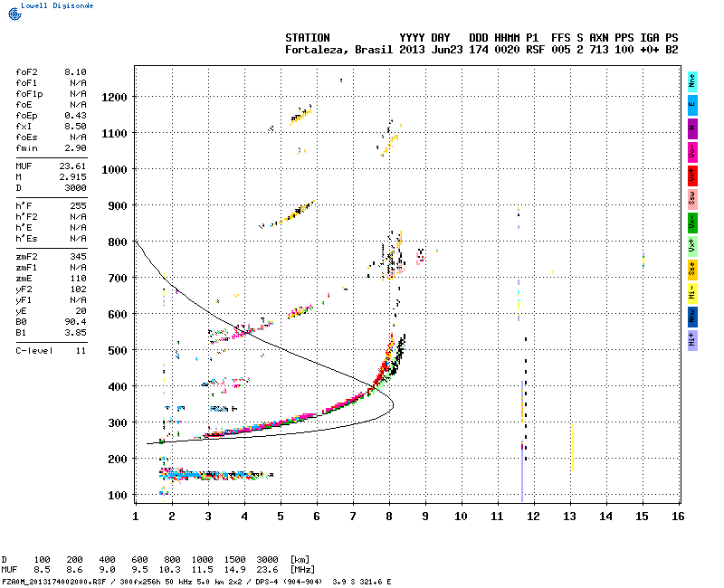The height and width of the screenshot is (588, 724).
Task: Select the foEs parameter label
Action: click(x=26, y=138)
